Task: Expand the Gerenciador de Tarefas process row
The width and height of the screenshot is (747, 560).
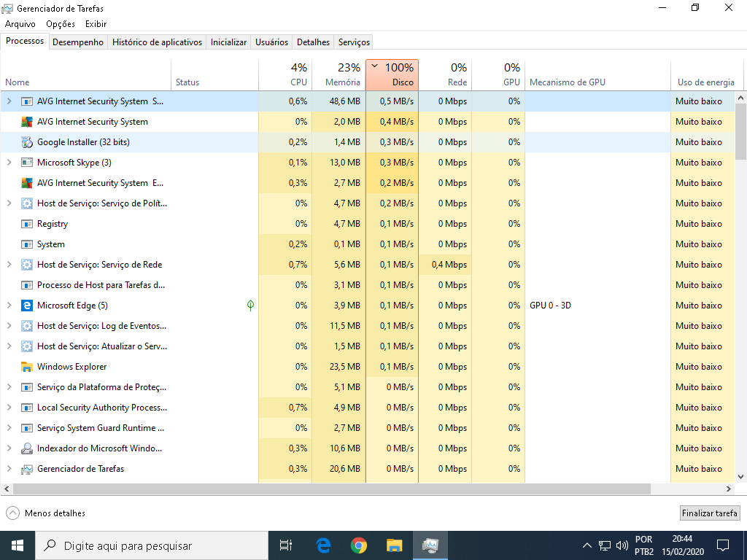Action: tap(9, 469)
